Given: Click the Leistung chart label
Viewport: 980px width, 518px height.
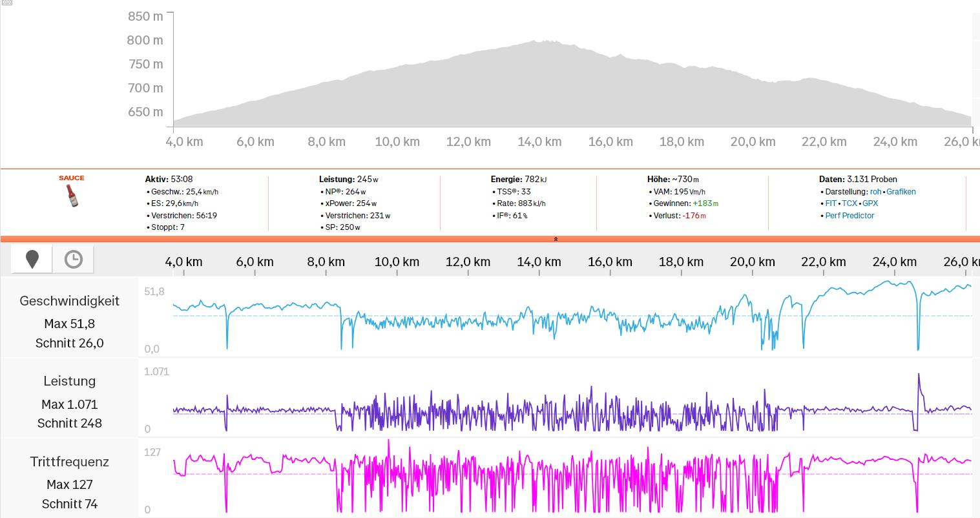Looking at the screenshot, I should coord(69,381).
